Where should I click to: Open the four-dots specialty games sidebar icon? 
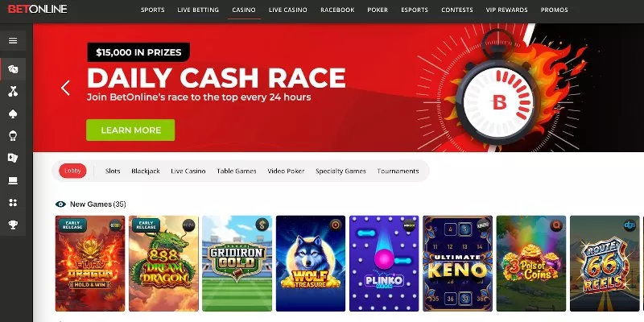point(13,203)
